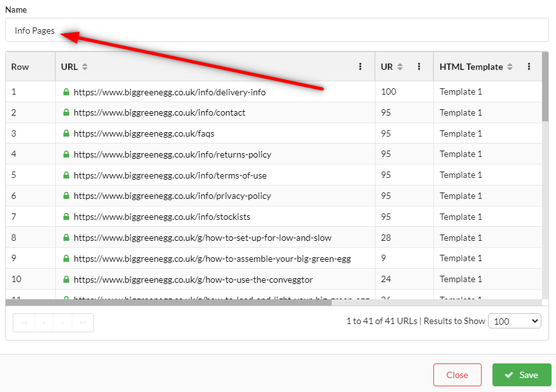The image size is (556, 392).
Task: Click Template 1 cell in delivery-info row
Action: click(x=461, y=91)
